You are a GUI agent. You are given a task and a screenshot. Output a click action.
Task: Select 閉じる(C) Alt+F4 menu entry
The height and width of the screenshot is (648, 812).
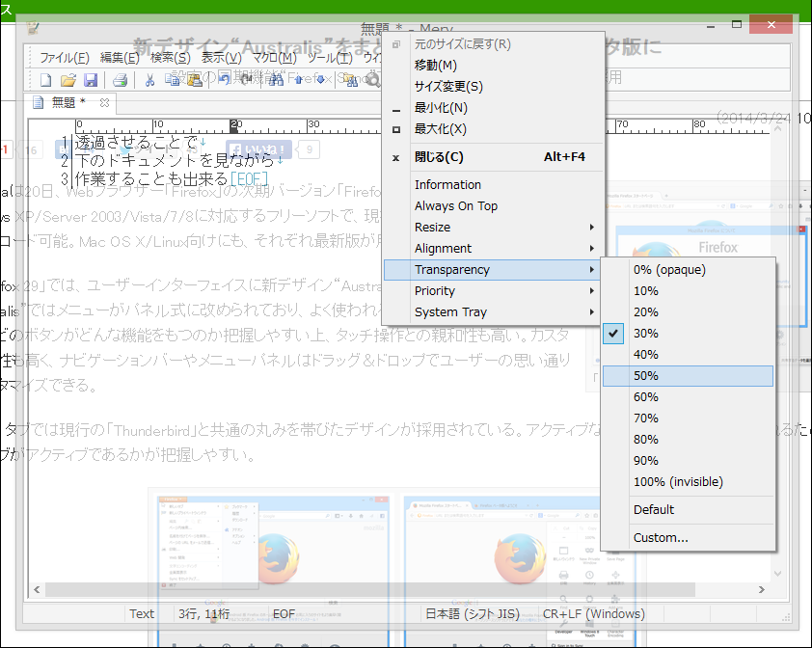[x=494, y=157]
